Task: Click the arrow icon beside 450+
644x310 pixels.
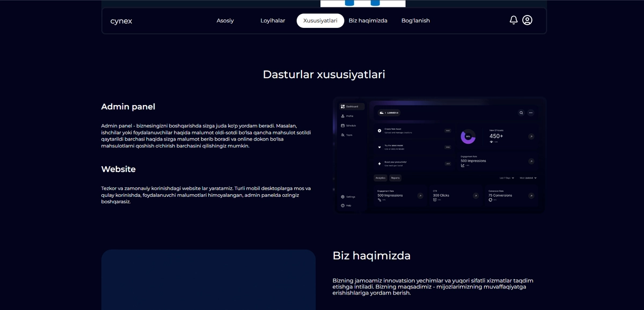Action: point(531,136)
